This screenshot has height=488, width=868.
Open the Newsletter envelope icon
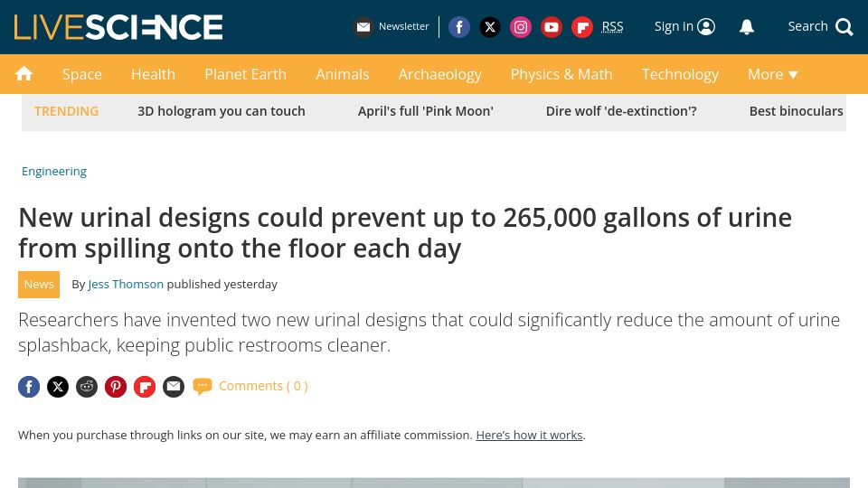(363, 26)
